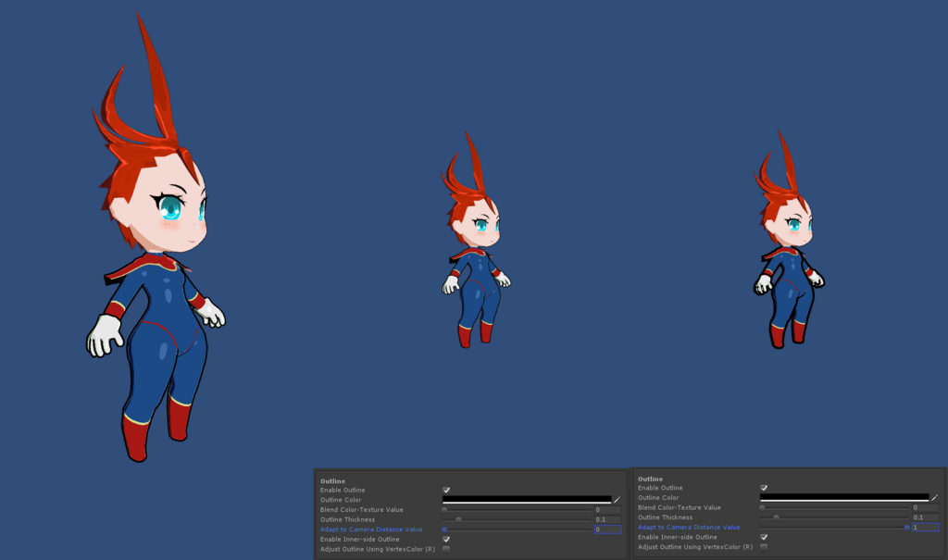Uncheck Enable Outline in panel with Adapt value 1

(764, 488)
